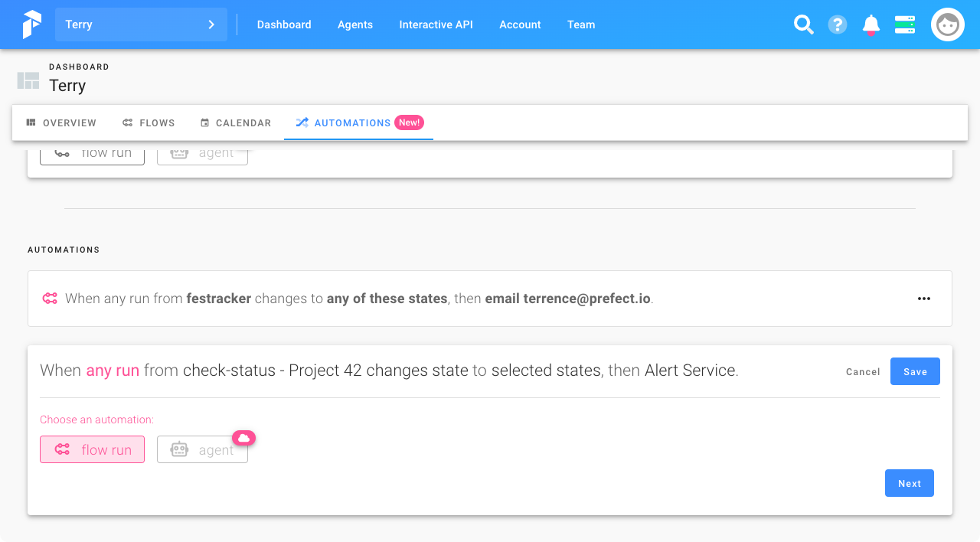Select the pink flow run automation option
This screenshot has height=542, width=980.
click(92, 449)
